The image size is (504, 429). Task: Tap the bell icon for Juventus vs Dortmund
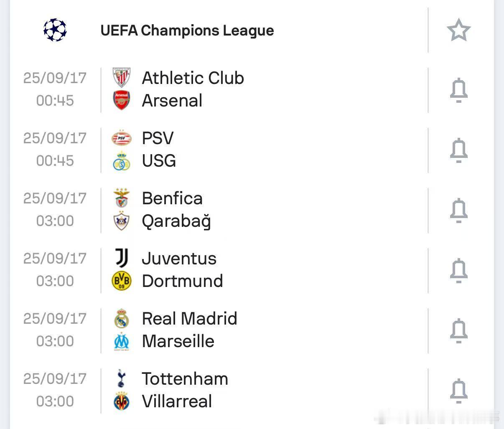(x=458, y=270)
